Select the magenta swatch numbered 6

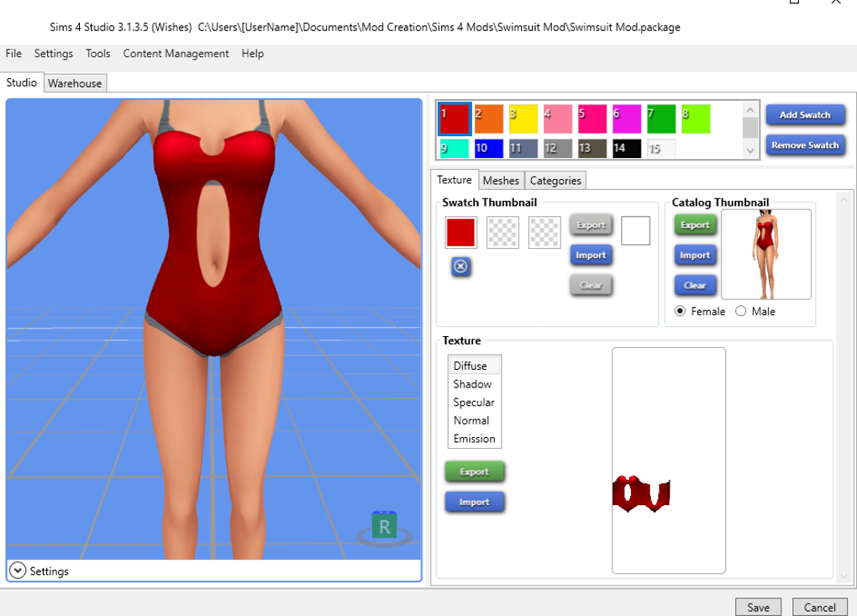click(x=627, y=118)
